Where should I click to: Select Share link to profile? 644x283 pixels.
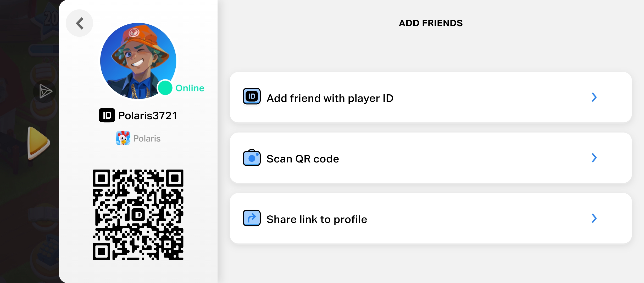(x=317, y=219)
